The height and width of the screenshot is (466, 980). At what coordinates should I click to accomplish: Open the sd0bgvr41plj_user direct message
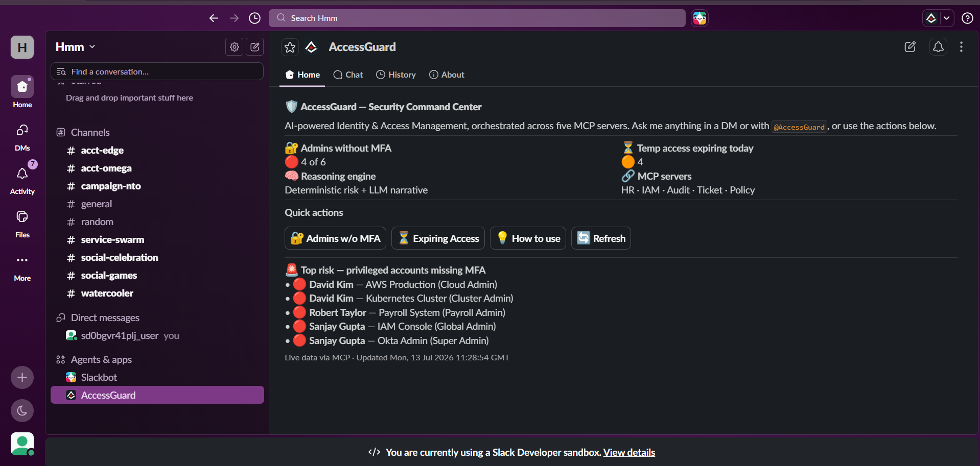157,335
